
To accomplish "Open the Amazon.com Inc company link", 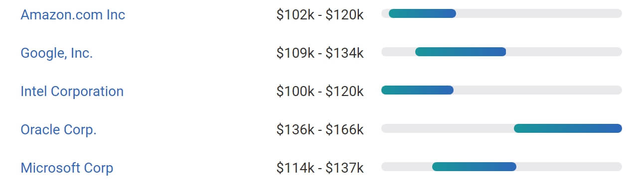I will [73, 15].
